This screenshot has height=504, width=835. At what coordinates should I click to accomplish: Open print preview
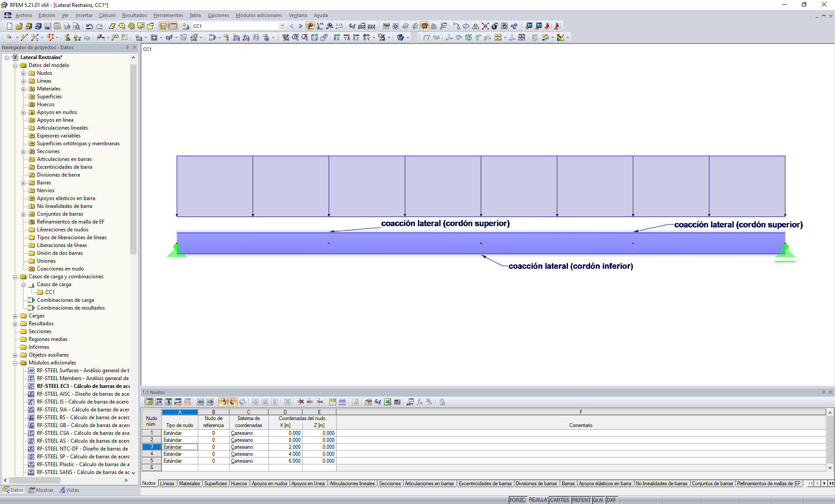(x=77, y=26)
